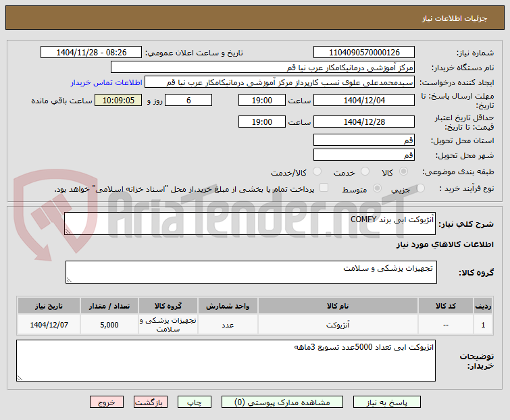Click the گروه کالا text area
Screen dimensions: 510x420
[251, 272]
